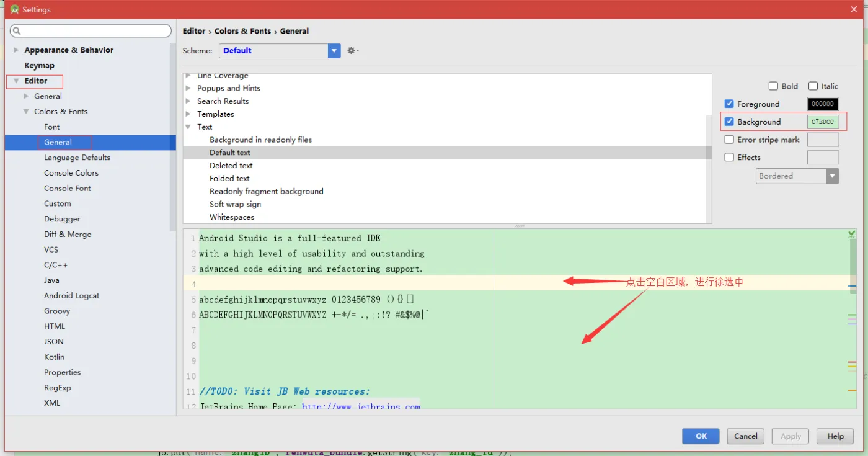Select Keymap in settings tree

pos(39,65)
